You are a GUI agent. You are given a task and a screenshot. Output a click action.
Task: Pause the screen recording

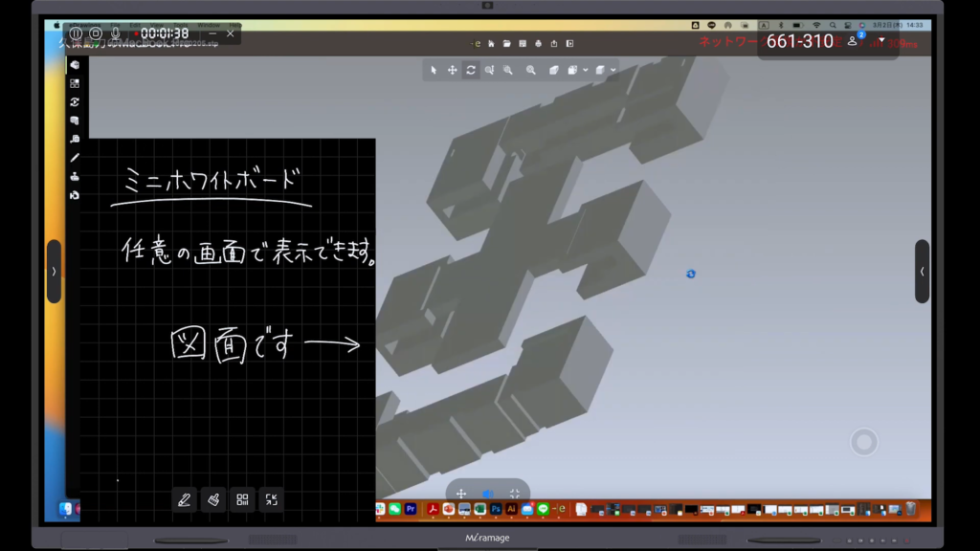(77, 33)
